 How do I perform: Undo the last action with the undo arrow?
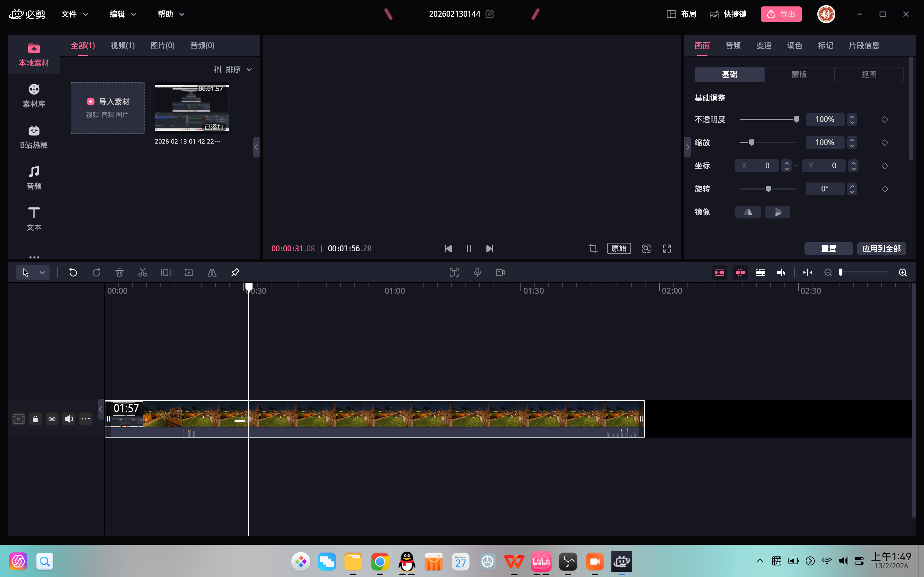coord(73,272)
